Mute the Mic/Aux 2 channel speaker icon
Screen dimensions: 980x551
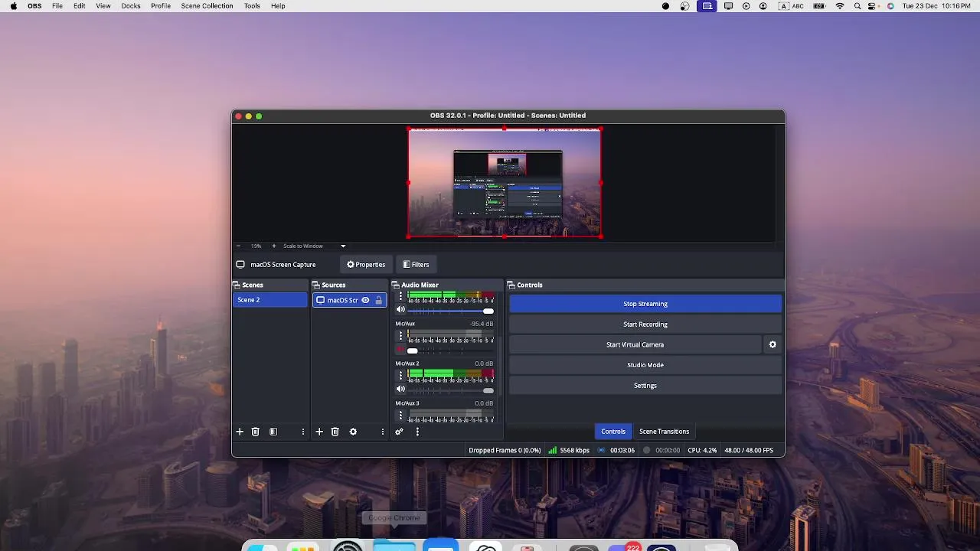tap(400, 389)
